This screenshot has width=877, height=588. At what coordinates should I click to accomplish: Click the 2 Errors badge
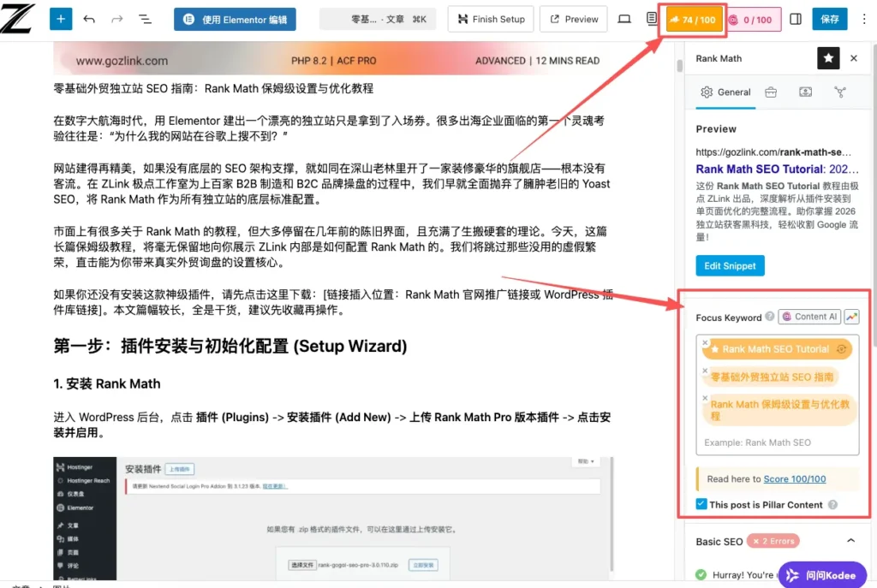click(773, 541)
